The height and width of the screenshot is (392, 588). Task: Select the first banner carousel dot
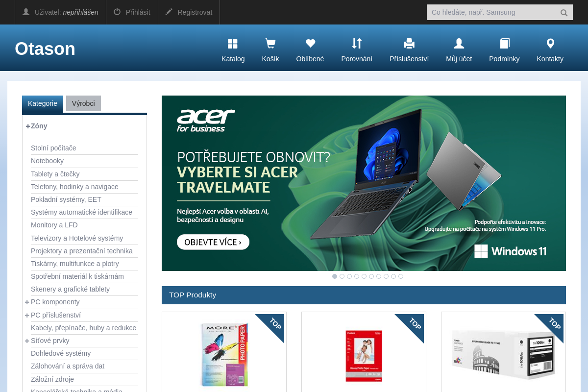tap(335, 276)
